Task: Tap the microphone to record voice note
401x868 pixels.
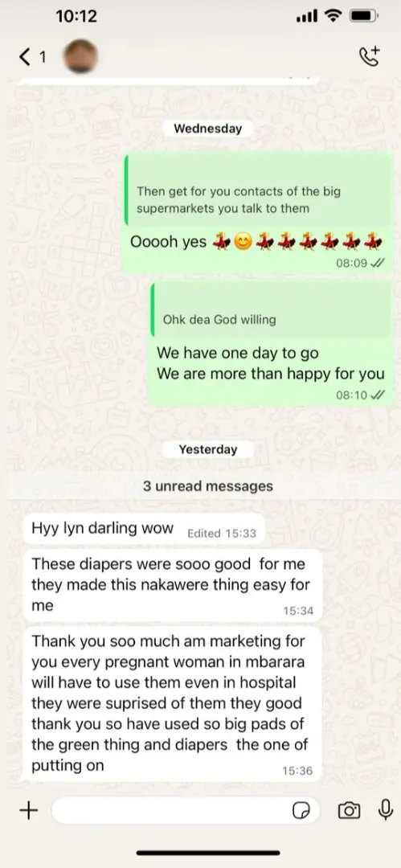Action: coord(385,810)
